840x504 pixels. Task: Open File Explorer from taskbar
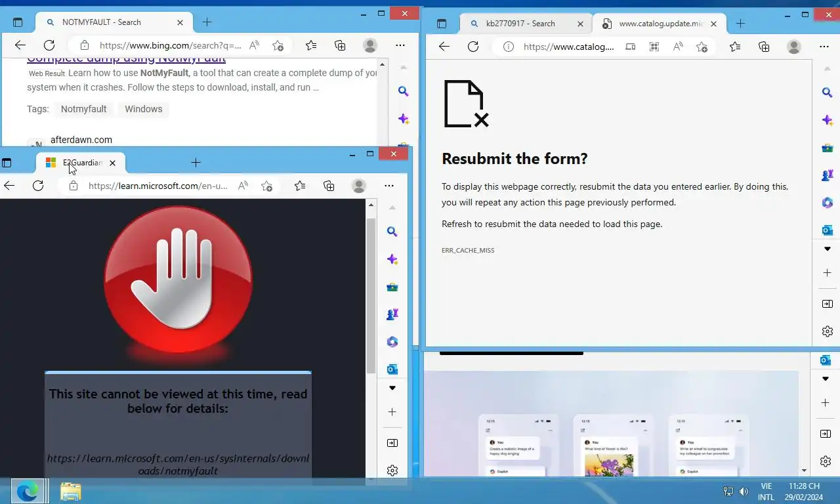tap(70, 491)
